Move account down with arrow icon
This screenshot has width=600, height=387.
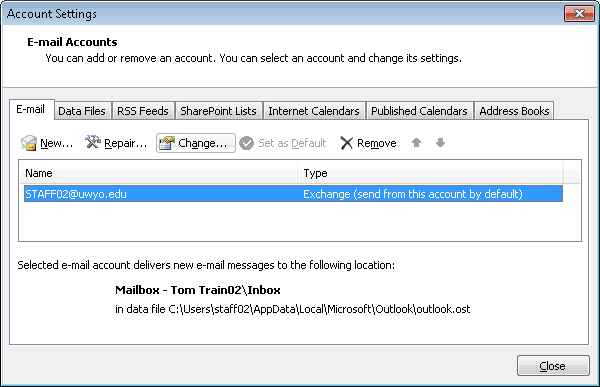click(x=440, y=143)
